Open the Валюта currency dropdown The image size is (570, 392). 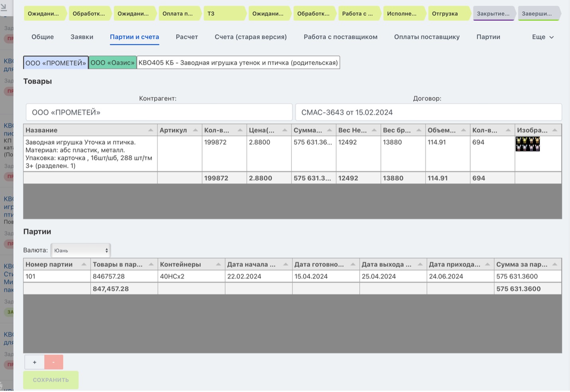tap(81, 250)
